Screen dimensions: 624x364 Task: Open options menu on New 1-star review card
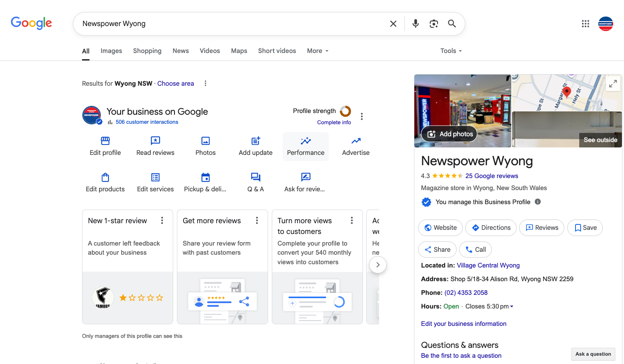[162, 221]
